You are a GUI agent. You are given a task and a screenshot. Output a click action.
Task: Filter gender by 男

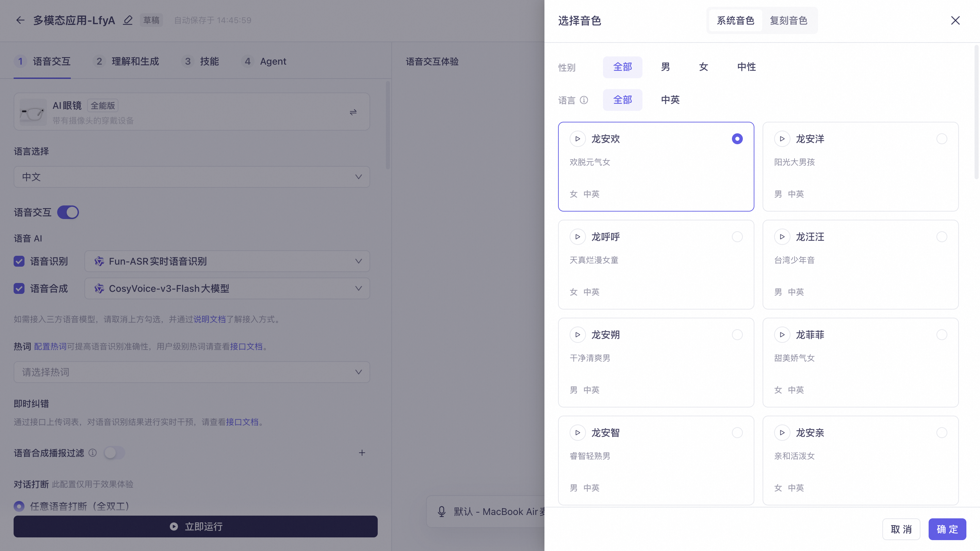pyautogui.click(x=665, y=67)
